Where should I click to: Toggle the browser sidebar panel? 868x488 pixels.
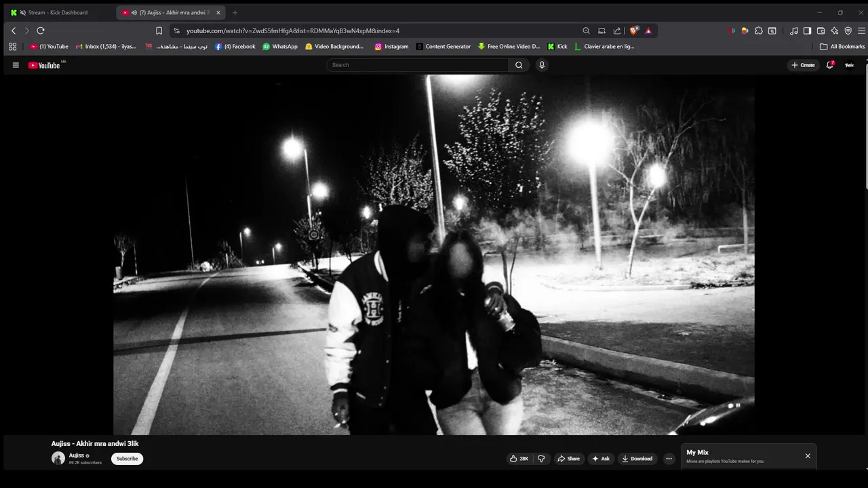pos(807,30)
